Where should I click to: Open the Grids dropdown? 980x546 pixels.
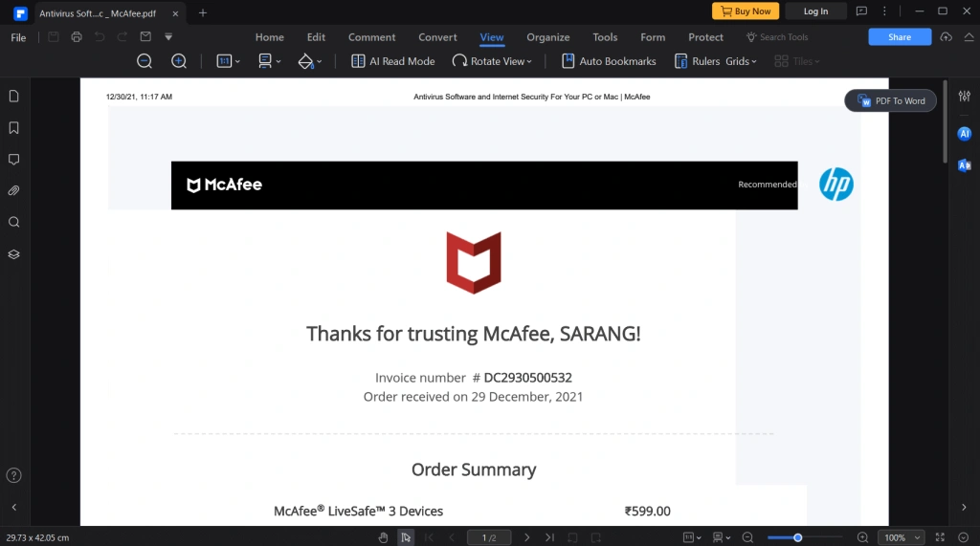pos(742,60)
